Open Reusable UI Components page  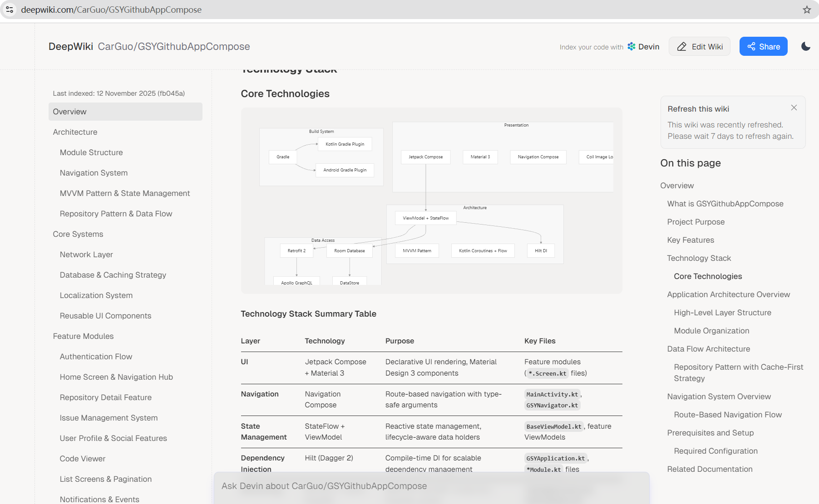pyautogui.click(x=105, y=316)
